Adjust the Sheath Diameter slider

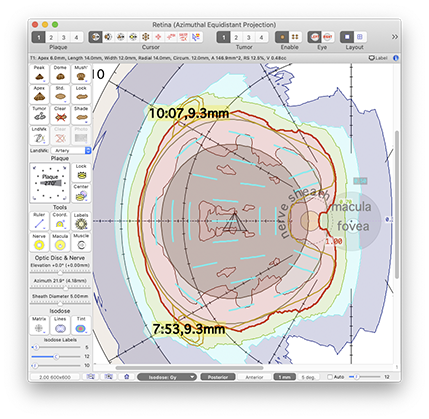tap(60, 303)
